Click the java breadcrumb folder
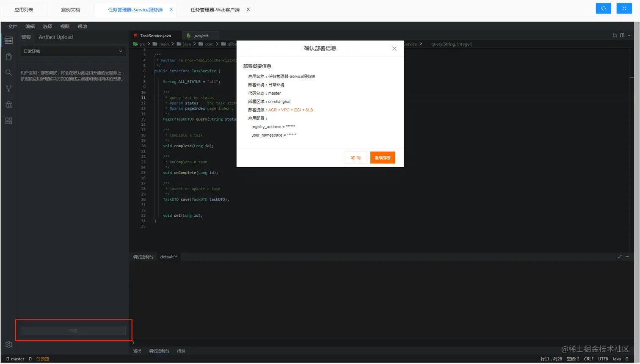Viewport: 640px width, 364px height. pos(184,44)
